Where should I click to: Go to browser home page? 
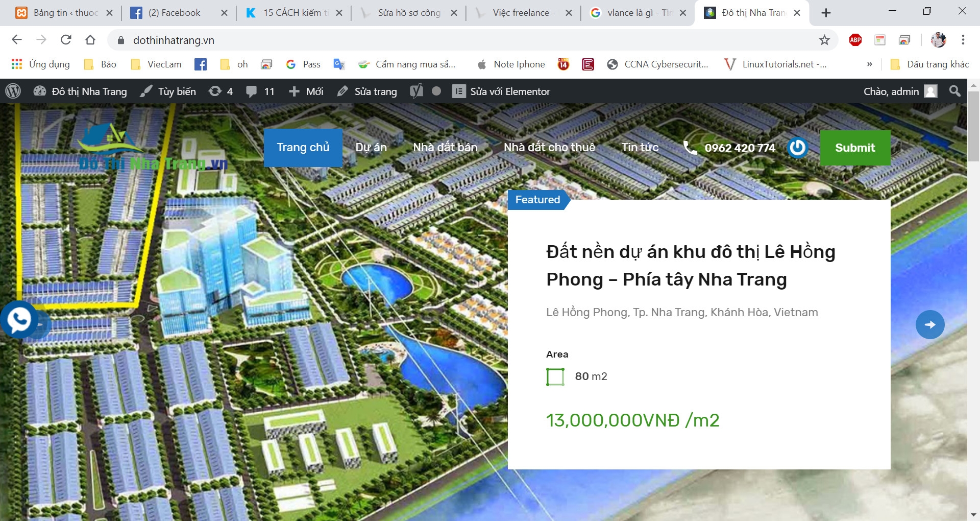(90, 40)
